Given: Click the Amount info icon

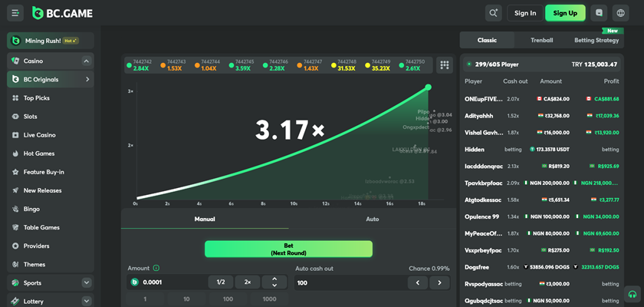Looking at the screenshot, I should [156, 268].
